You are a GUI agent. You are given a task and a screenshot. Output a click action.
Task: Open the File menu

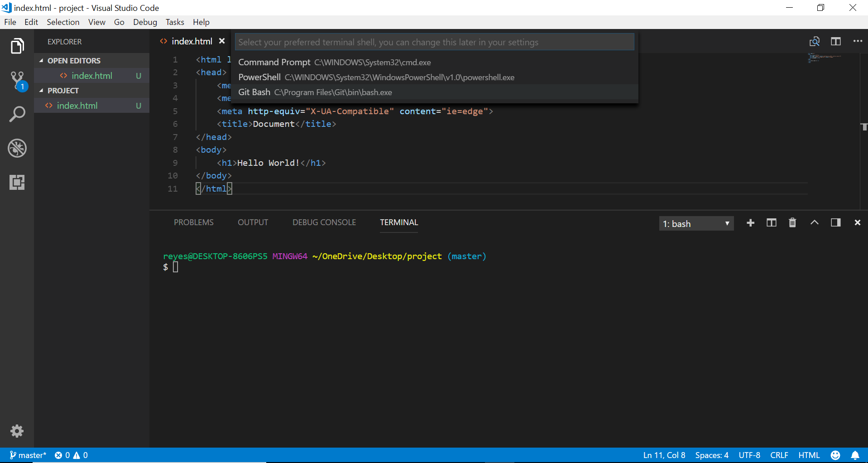point(10,22)
